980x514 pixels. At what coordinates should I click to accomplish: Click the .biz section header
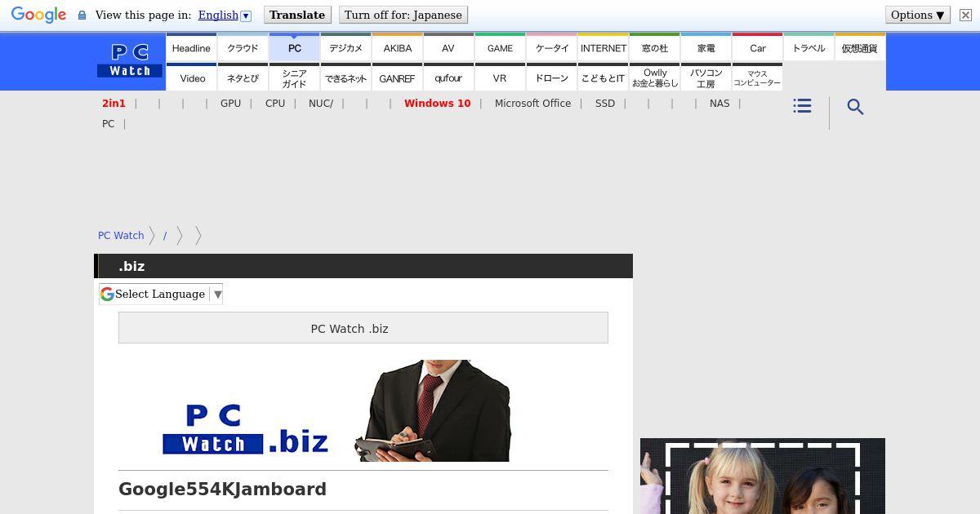(x=363, y=266)
